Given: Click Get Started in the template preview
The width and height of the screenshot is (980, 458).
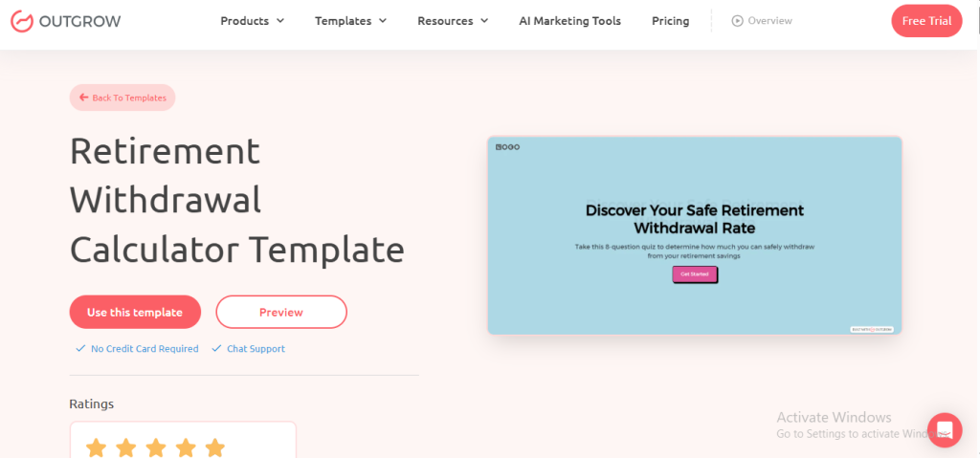Looking at the screenshot, I should coord(695,274).
